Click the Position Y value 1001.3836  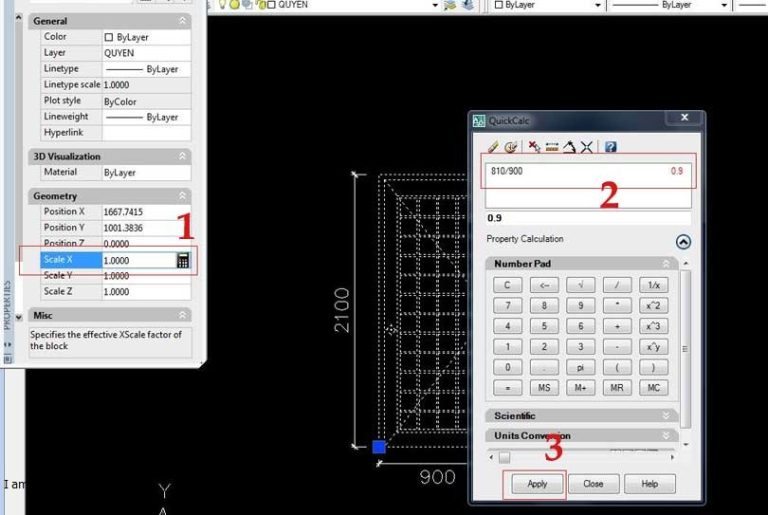tap(146, 228)
